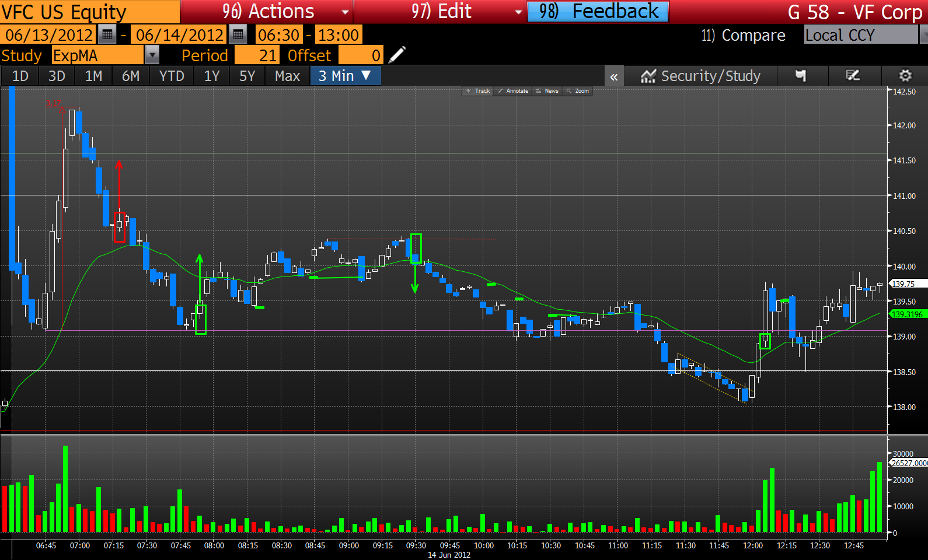928x560 pixels.
Task: Click the 26527 volume value label
Action: click(909, 463)
